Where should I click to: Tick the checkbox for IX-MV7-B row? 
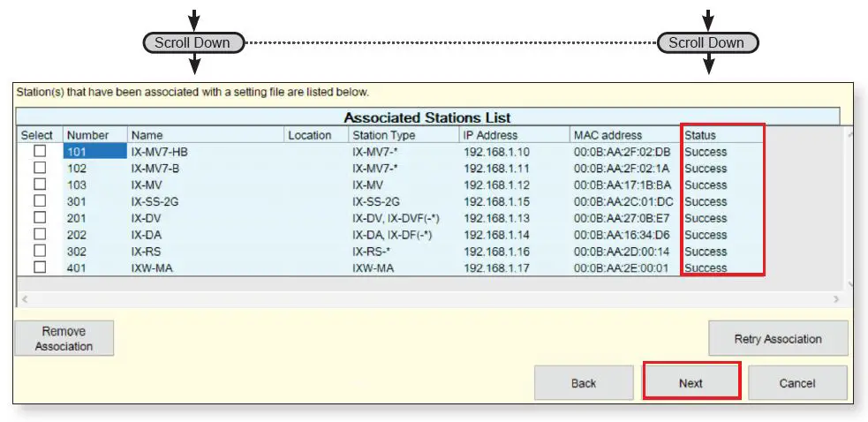[40, 169]
